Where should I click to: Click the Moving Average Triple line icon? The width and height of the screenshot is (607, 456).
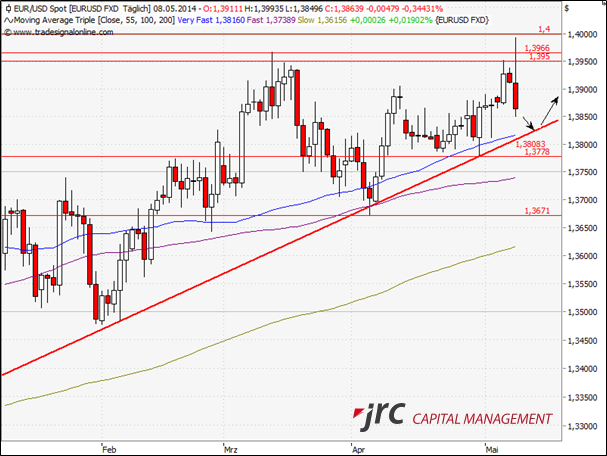click(7, 20)
